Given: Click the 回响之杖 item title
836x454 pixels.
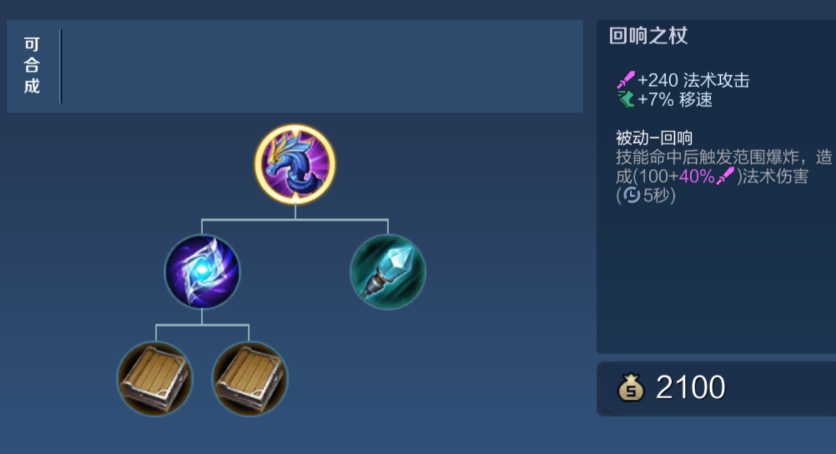Looking at the screenshot, I should tap(648, 36).
